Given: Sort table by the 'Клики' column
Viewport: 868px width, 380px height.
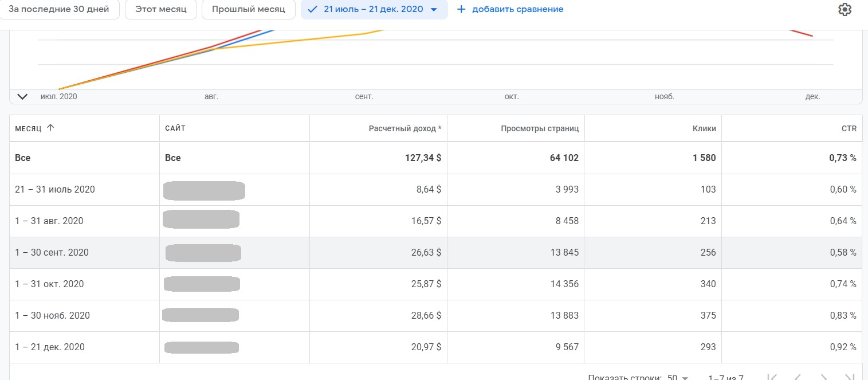Looking at the screenshot, I should coord(704,128).
